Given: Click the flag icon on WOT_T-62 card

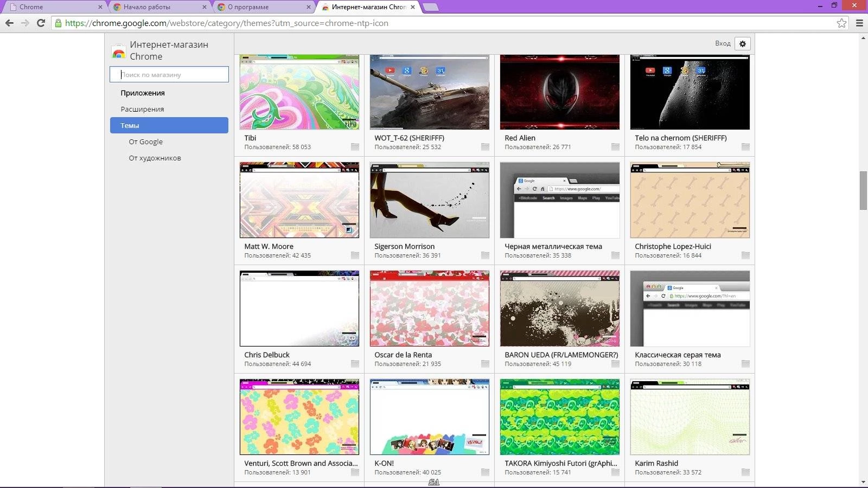Looking at the screenshot, I should 485,147.
